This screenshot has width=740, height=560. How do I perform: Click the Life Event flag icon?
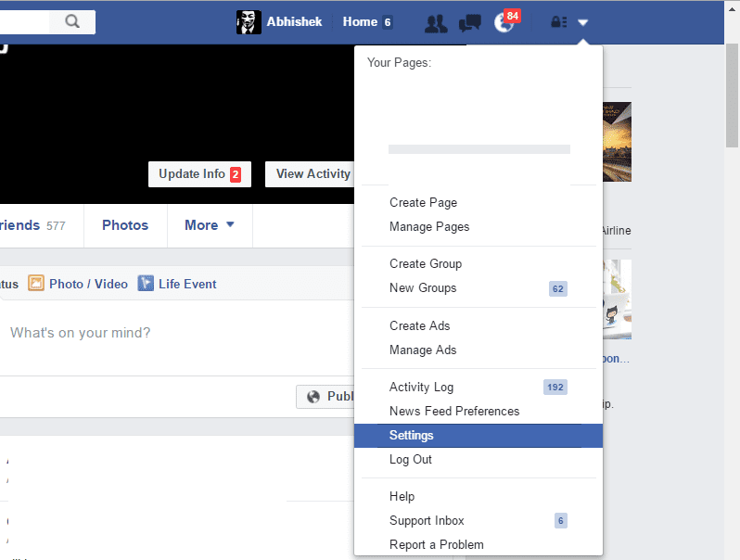point(146,283)
